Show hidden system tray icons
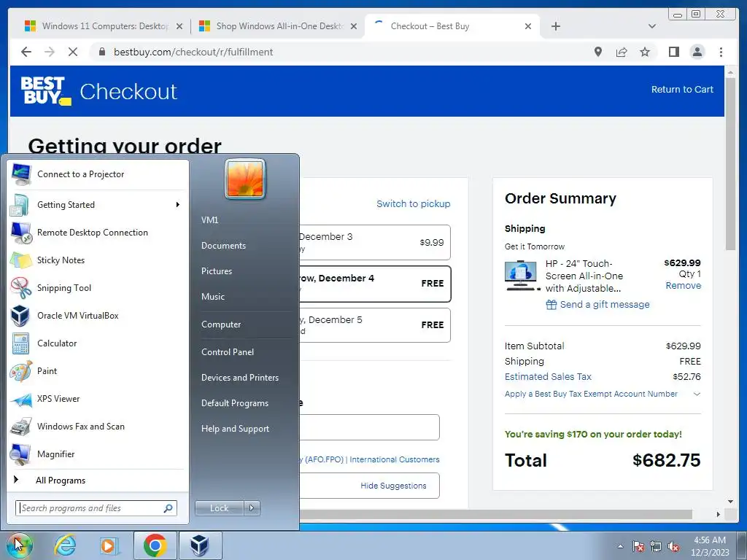Viewport: 747px width, 560px height. pos(620,547)
